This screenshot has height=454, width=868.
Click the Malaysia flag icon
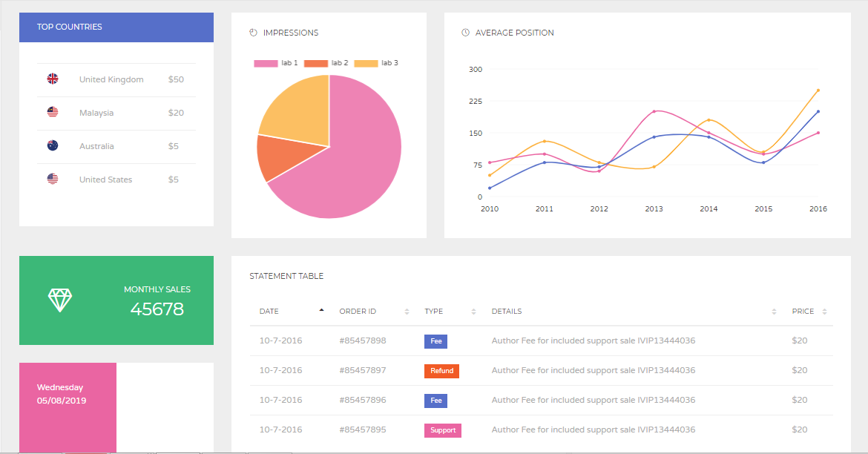click(x=53, y=112)
